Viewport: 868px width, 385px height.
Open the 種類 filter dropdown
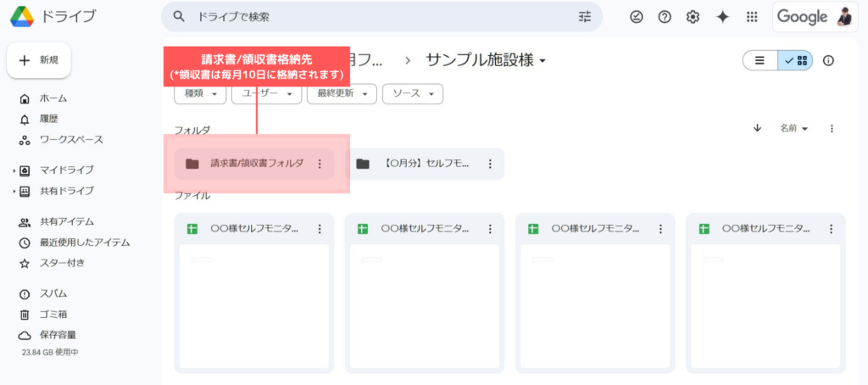click(199, 93)
